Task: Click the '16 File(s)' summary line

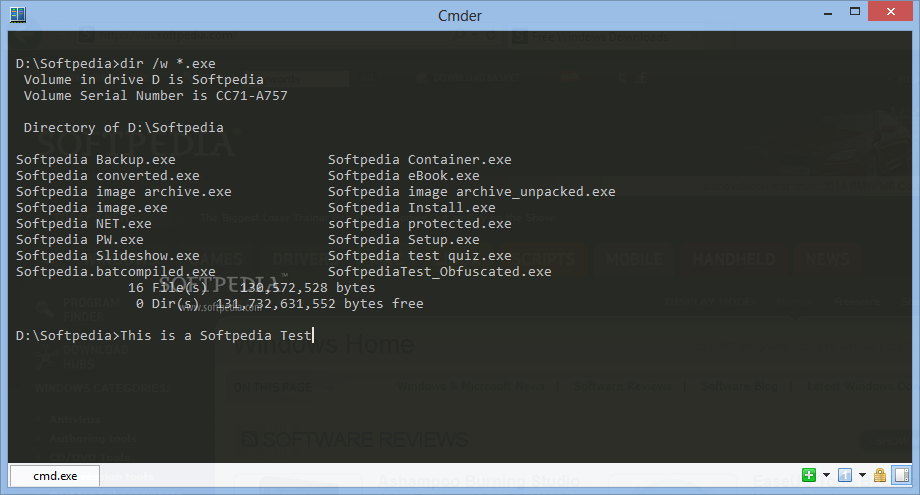Action: [252, 287]
